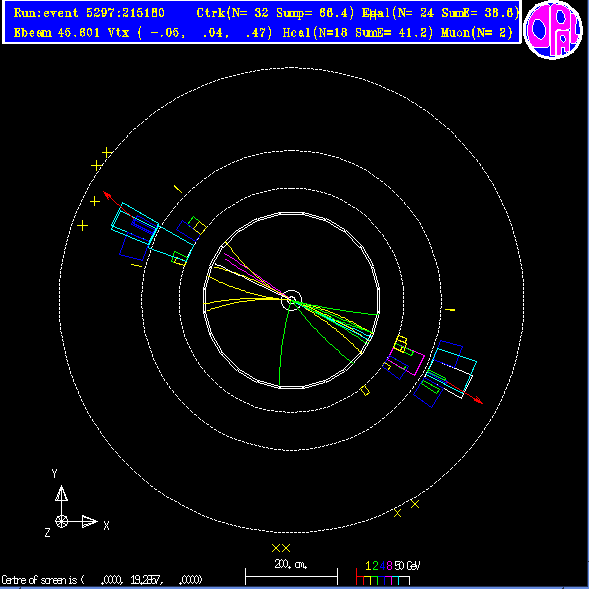Click the Muon(N= 2) header text
The width and height of the screenshot is (589, 589).
point(476,33)
